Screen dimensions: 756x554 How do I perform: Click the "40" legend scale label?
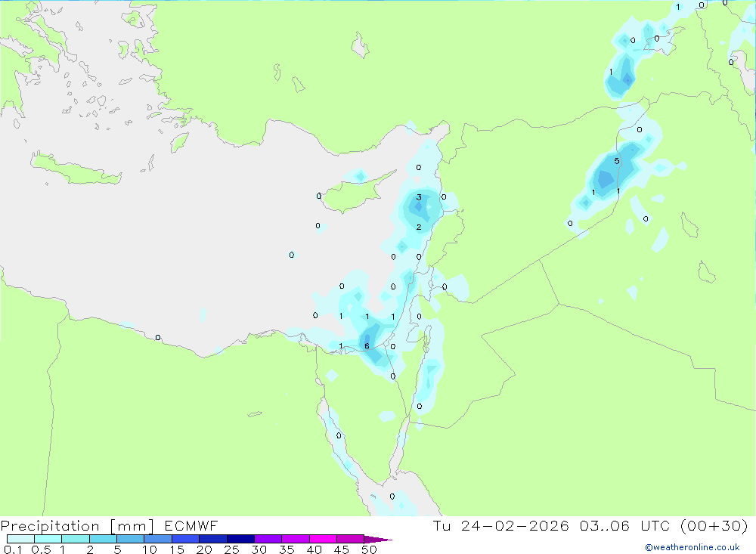pyautogui.click(x=314, y=549)
